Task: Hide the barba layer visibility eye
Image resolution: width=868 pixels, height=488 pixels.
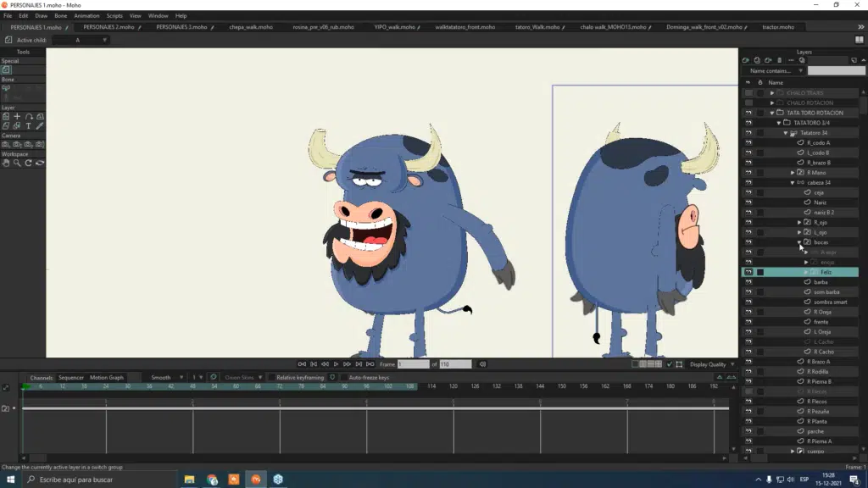Action: pyautogui.click(x=748, y=282)
